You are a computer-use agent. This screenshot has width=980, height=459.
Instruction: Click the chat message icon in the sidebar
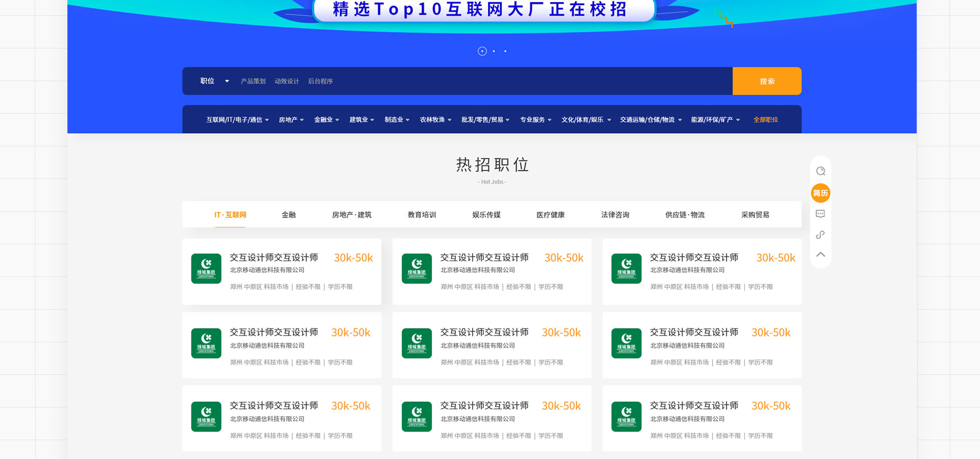click(820, 214)
